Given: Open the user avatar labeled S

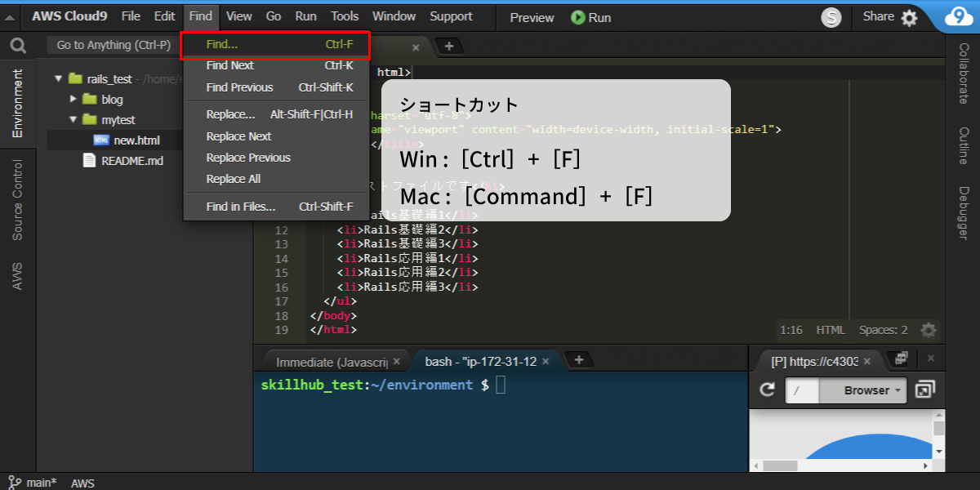Looking at the screenshot, I should coord(831,17).
